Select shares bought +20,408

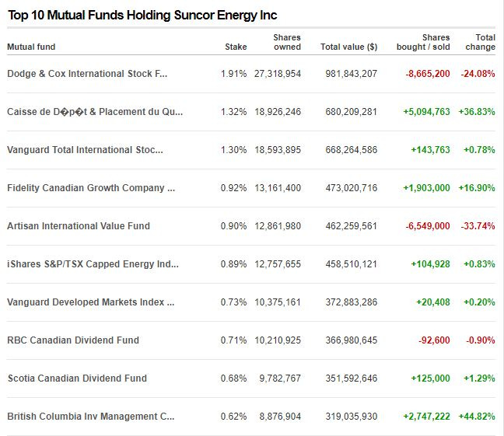coord(433,302)
